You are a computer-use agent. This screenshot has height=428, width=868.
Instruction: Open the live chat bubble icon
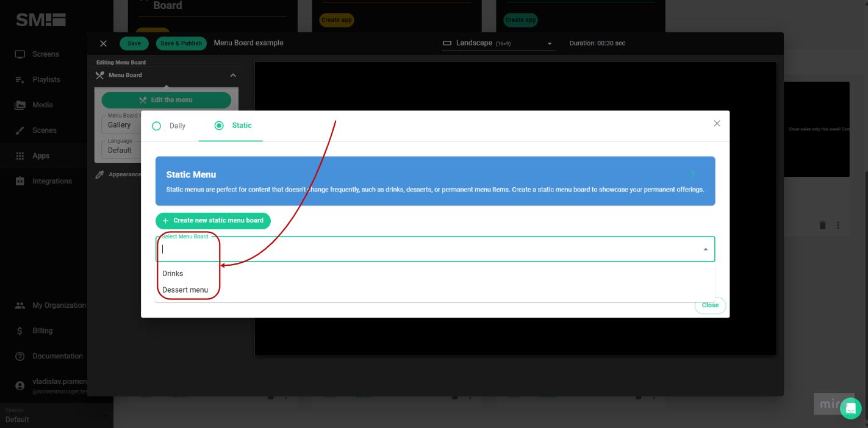coord(851,408)
